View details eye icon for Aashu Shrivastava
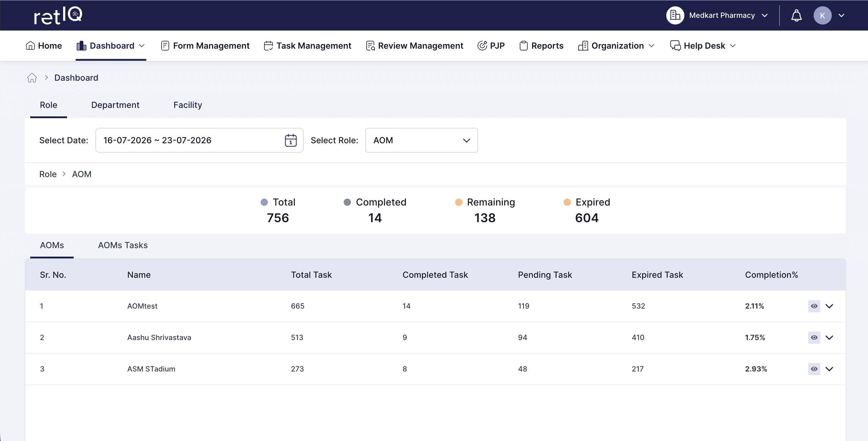The image size is (868, 441). coord(814,338)
